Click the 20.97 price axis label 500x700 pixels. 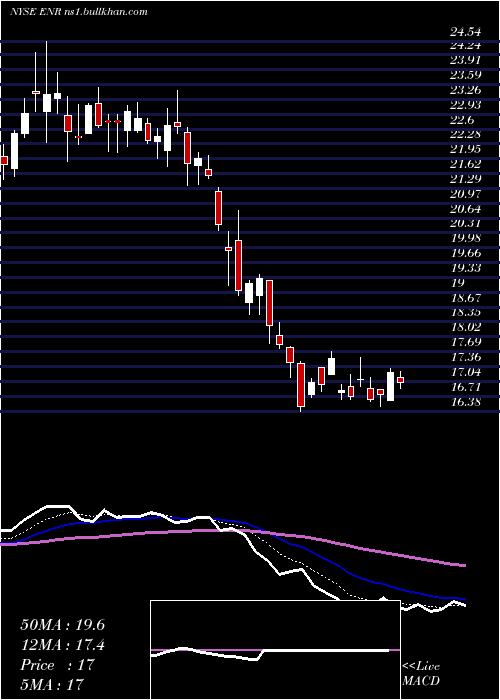click(466, 194)
